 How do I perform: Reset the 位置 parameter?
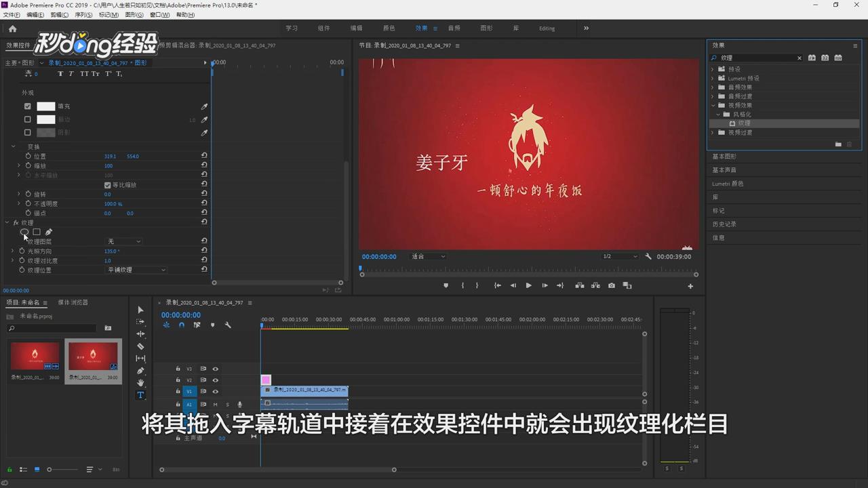pos(204,156)
